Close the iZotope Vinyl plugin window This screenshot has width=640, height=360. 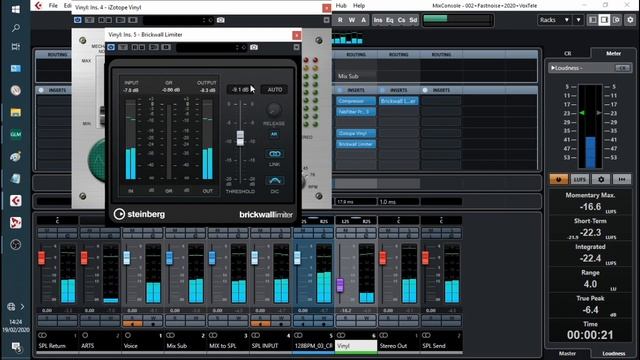click(327, 8)
